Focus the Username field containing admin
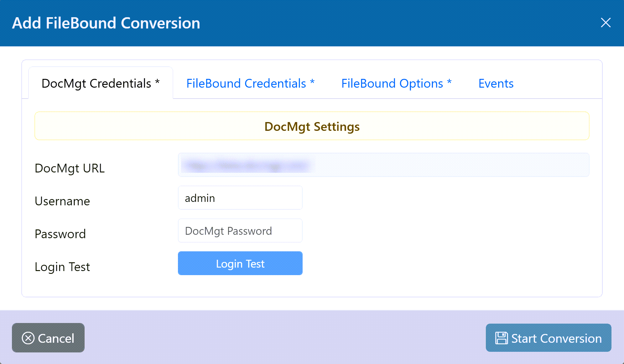The width and height of the screenshot is (624, 364). 240,198
